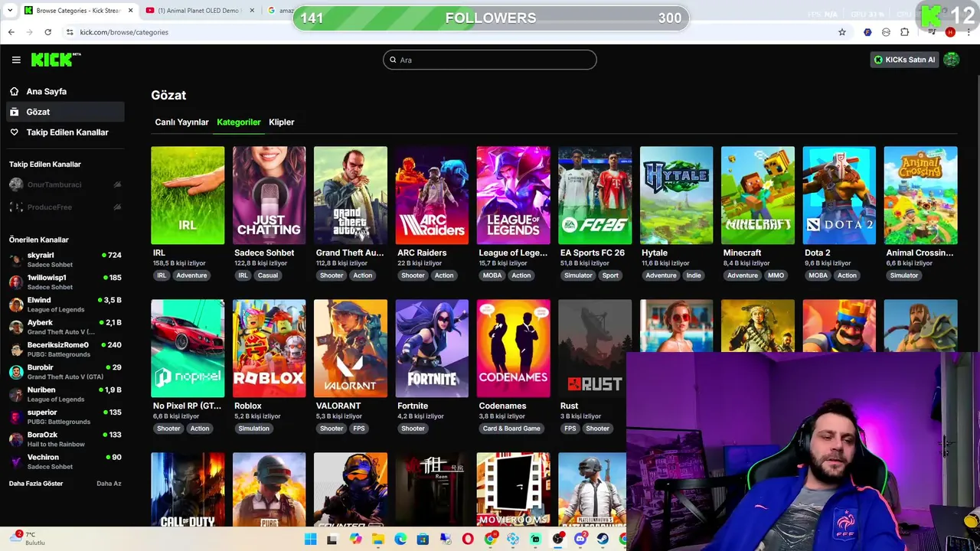Expand list with Daha Fazla Göster
This screenshot has width=980, height=551.
click(36, 484)
